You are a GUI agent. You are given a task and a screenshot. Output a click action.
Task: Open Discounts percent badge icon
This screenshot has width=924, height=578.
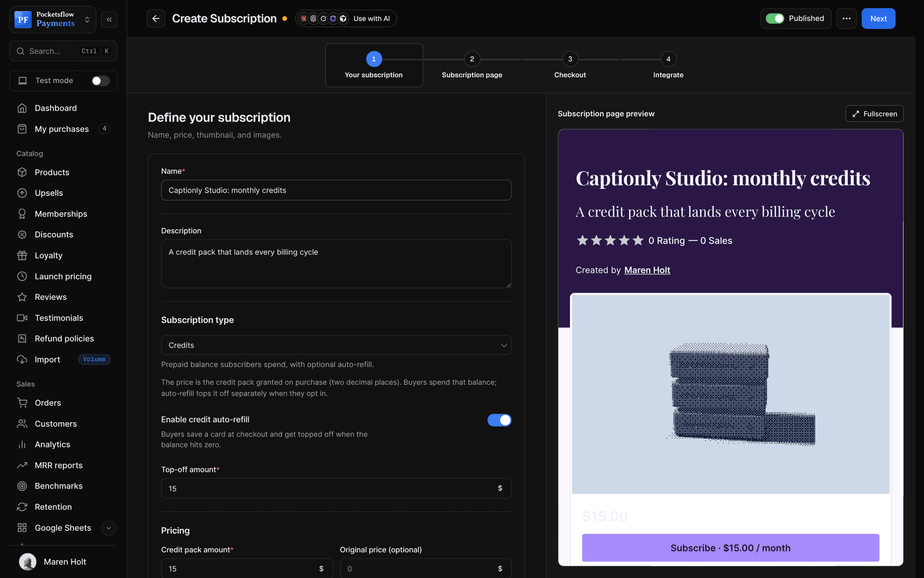(22, 234)
